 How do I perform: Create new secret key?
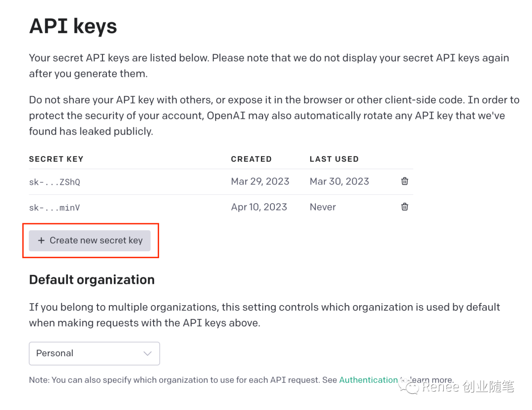(x=90, y=240)
